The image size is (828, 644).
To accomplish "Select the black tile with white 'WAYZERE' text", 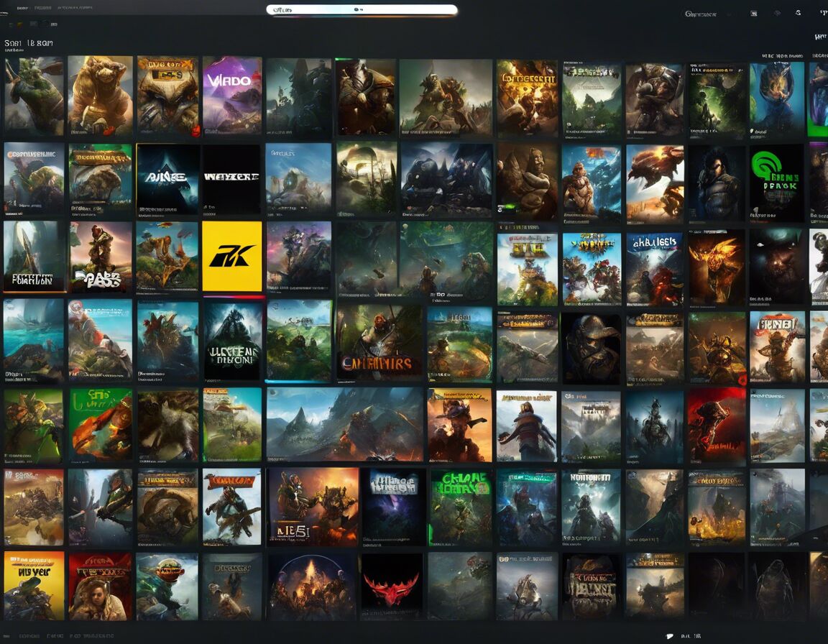I will click(231, 178).
